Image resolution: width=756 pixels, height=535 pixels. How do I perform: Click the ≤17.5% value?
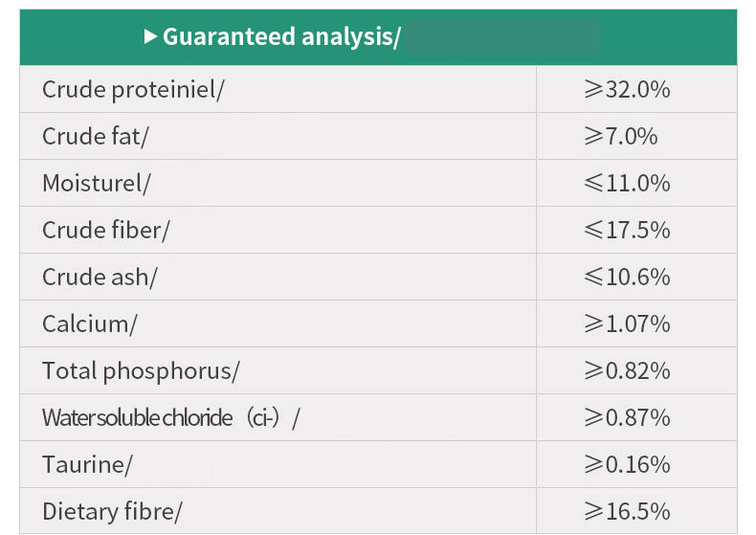[x=627, y=231]
